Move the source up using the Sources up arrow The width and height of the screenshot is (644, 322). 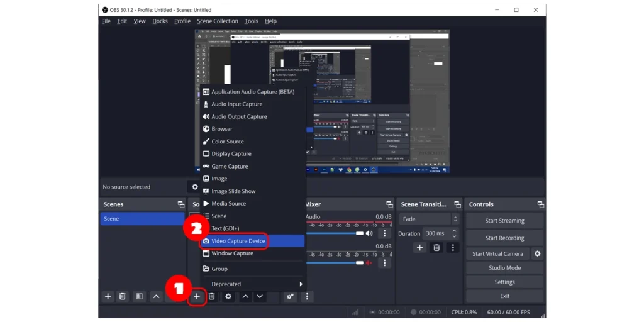tap(245, 296)
